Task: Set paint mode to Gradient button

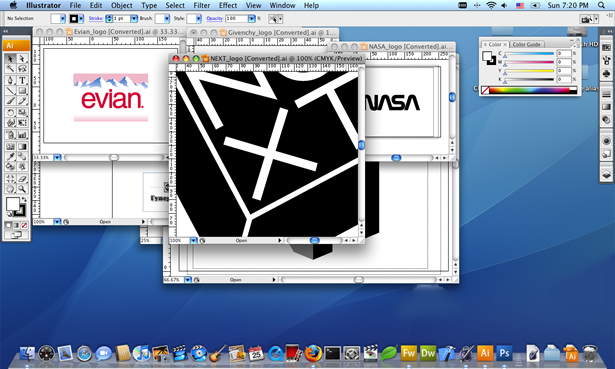Action: pyautogui.click(x=16, y=225)
